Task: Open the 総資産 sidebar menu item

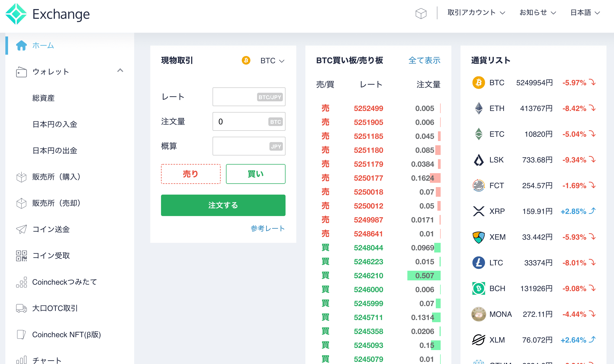Action: coord(43,98)
